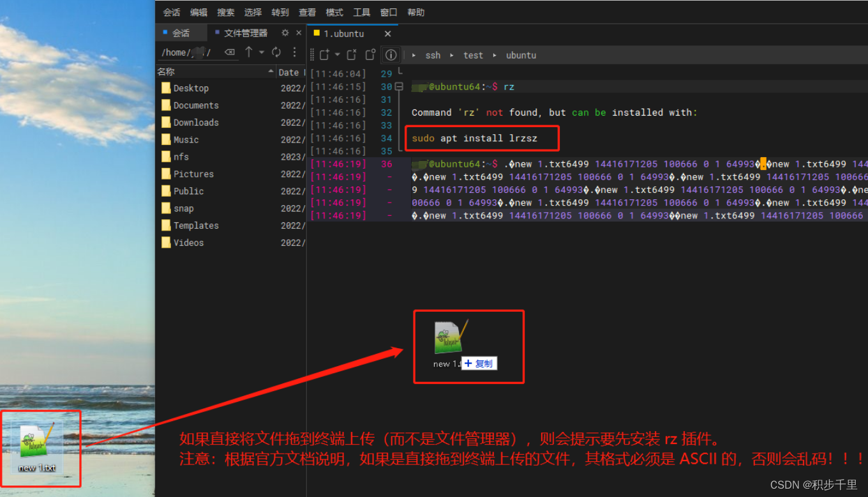This screenshot has width=868, height=497.
Task: Click the 'sudo apt install lrzsz' text
Action: tap(474, 138)
